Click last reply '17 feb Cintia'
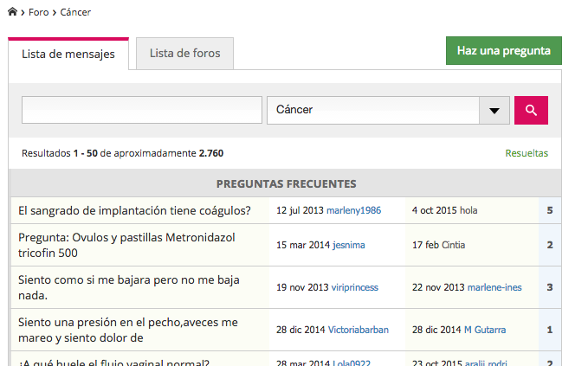This screenshot has height=366, width=588. [x=438, y=245]
